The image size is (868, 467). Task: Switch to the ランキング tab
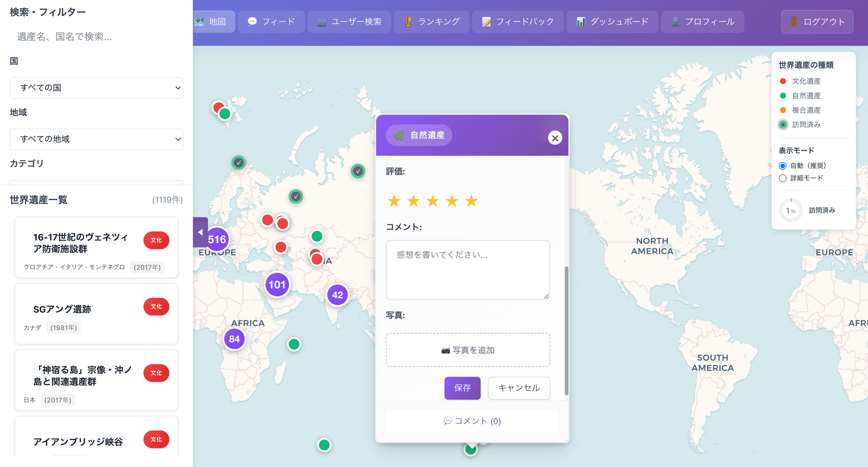(433, 22)
